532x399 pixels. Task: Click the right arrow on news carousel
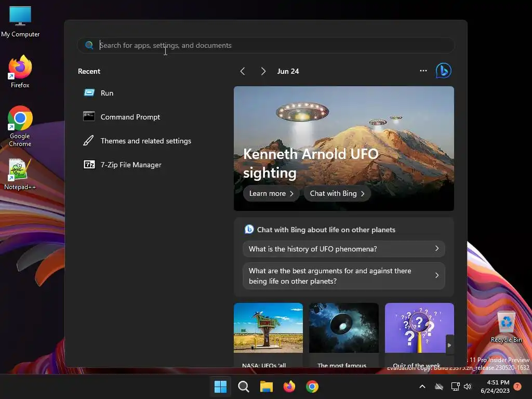pyautogui.click(x=449, y=345)
